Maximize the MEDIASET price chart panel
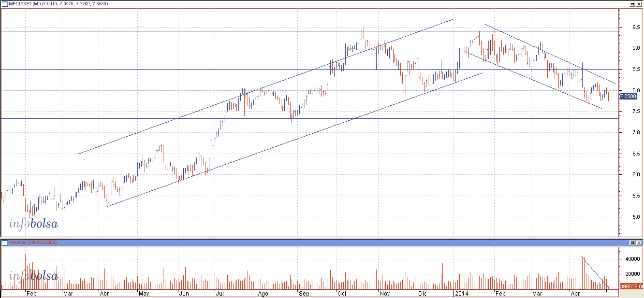644x298 pixels. [x=632, y=3]
